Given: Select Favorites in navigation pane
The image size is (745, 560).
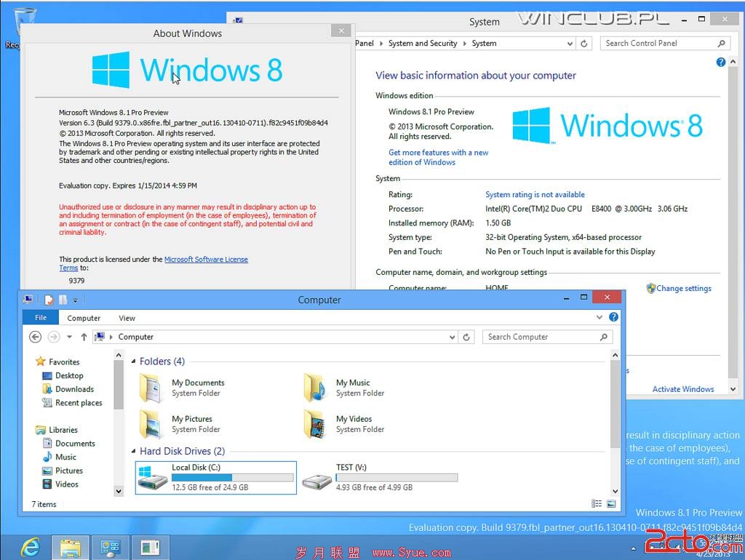Looking at the screenshot, I should [64, 362].
